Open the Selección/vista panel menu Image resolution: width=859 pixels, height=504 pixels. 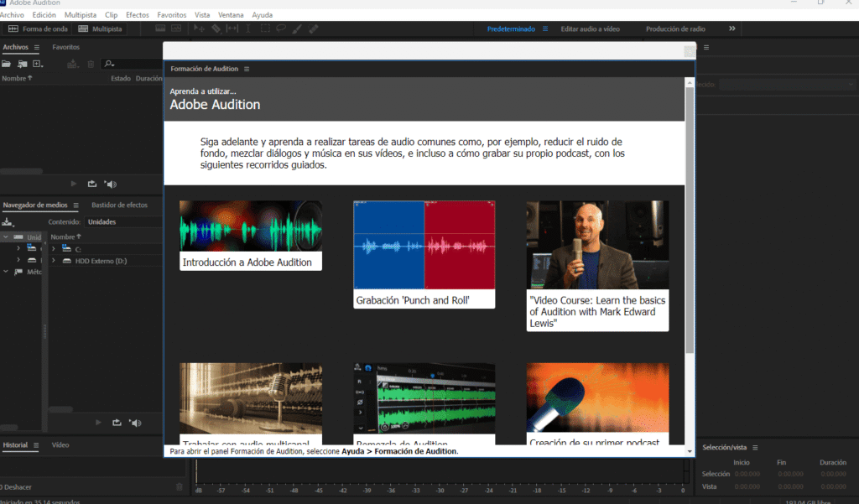click(755, 448)
